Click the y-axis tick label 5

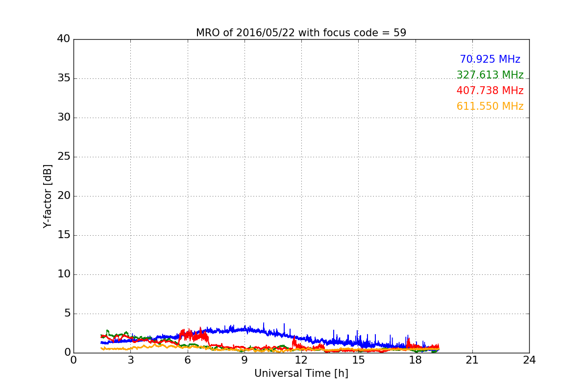tap(67, 314)
